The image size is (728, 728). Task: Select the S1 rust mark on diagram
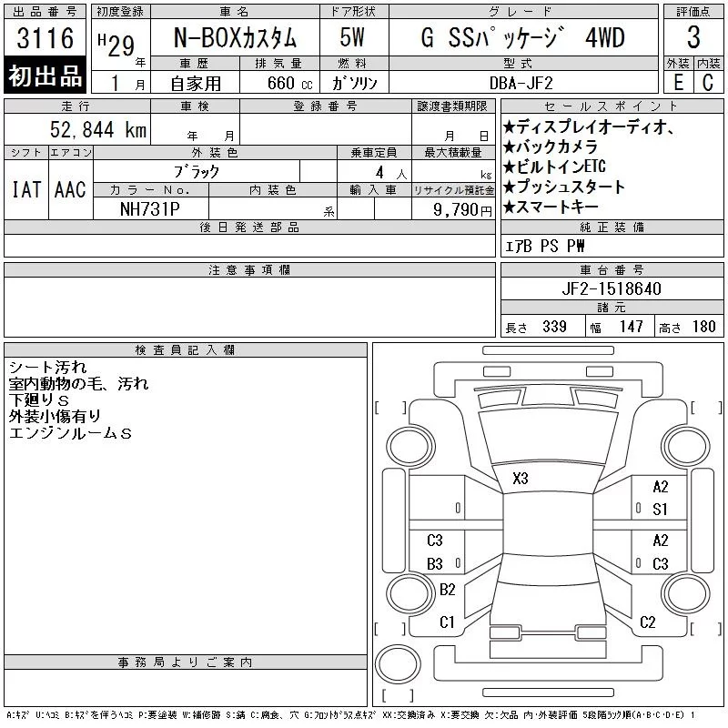click(660, 509)
